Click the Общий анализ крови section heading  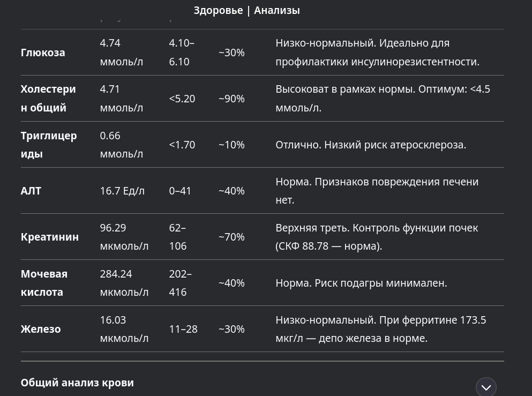(x=77, y=383)
